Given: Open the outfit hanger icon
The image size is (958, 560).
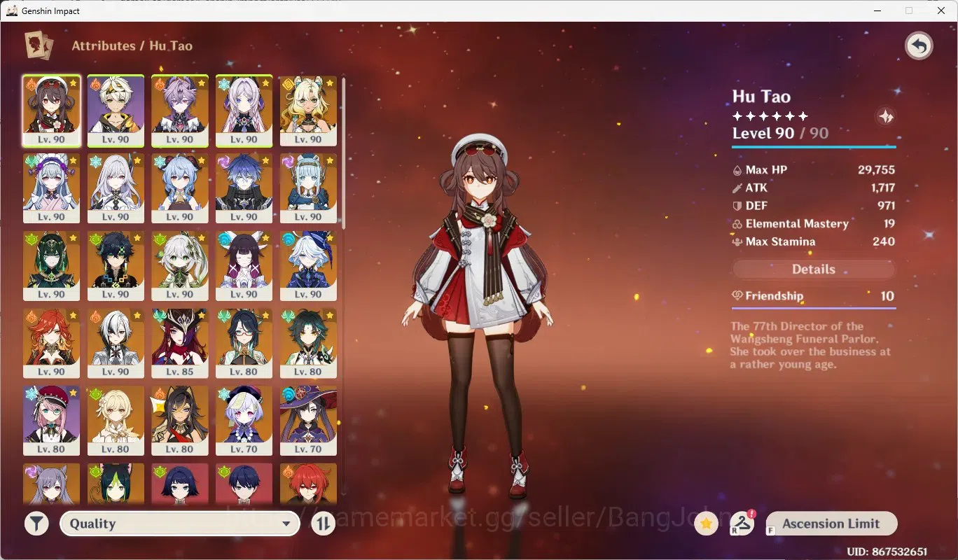Looking at the screenshot, I should (x=742, y=523).
